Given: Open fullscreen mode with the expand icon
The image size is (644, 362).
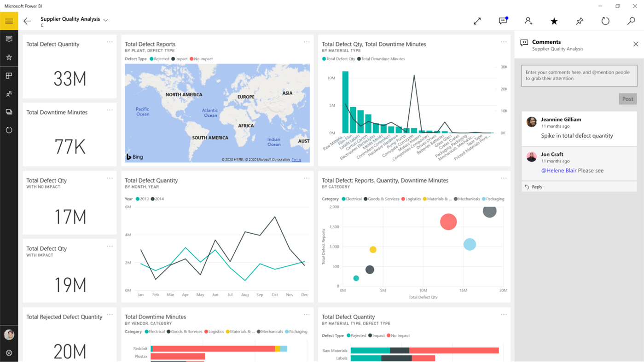Looking at the screenshot, I should click(477, 21).
